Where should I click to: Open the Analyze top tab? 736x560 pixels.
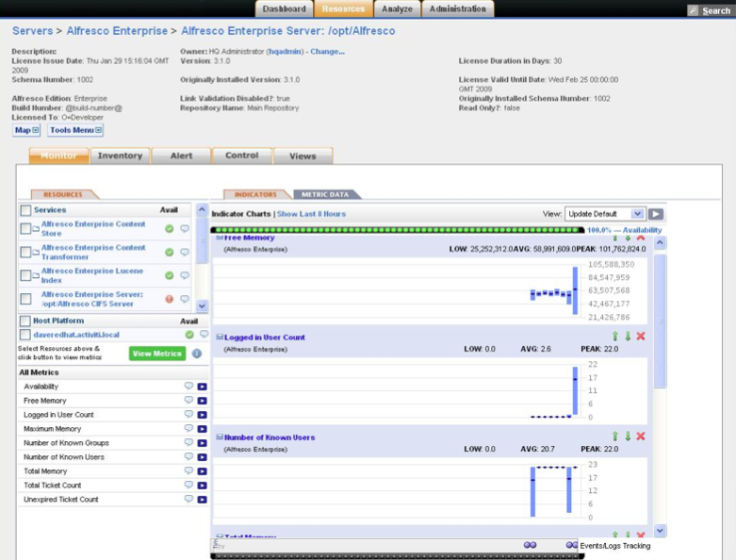tap(397, 8)
